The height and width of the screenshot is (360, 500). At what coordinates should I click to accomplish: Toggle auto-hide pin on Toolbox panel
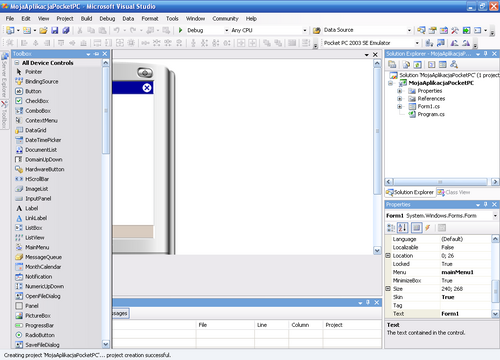point(97,54)
